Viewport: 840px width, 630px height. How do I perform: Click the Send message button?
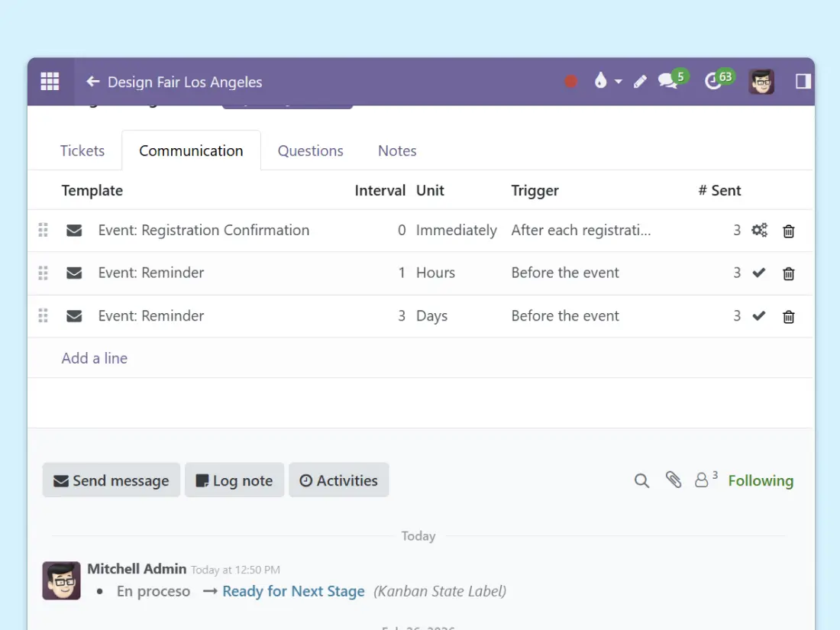(111, 480)
